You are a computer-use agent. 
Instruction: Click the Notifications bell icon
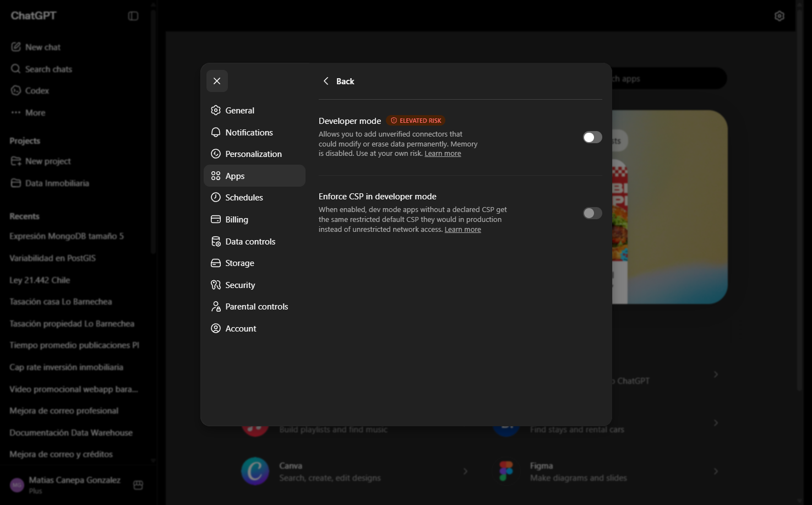[x=216, y=132]
